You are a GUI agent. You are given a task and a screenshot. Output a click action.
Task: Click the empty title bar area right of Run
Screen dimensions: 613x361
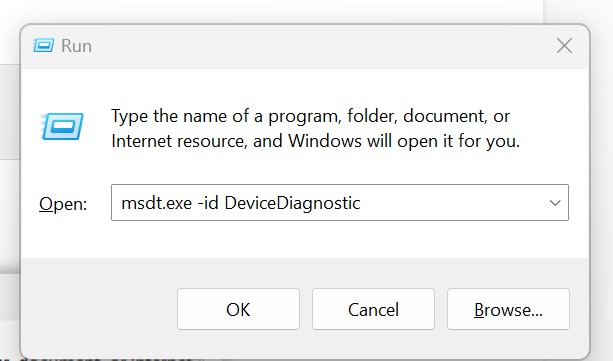click(321, 46)
